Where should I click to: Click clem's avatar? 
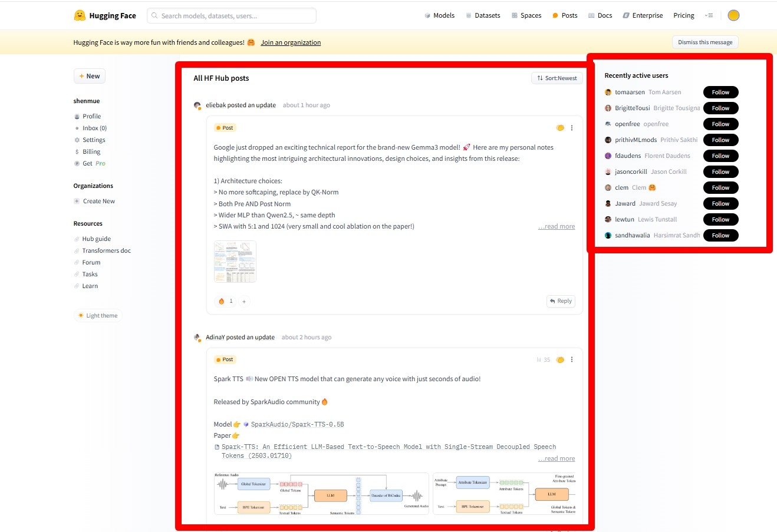(x=608, y=188)
